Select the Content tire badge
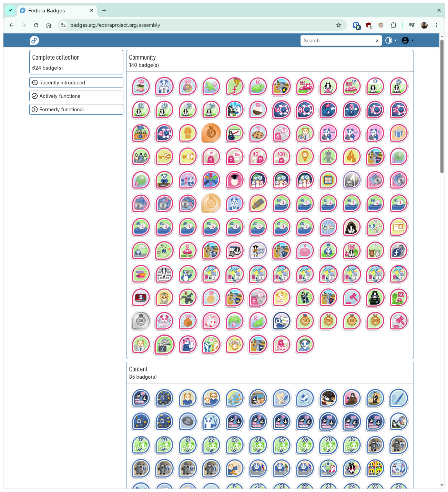The image size is (448, 492). point(188,421)
